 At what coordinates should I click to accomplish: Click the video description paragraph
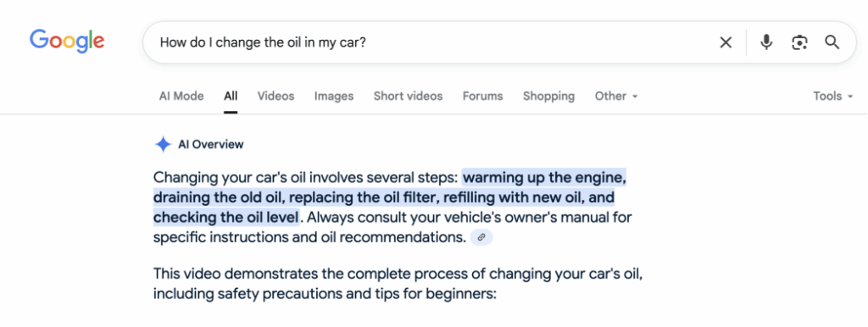point(398,284)
